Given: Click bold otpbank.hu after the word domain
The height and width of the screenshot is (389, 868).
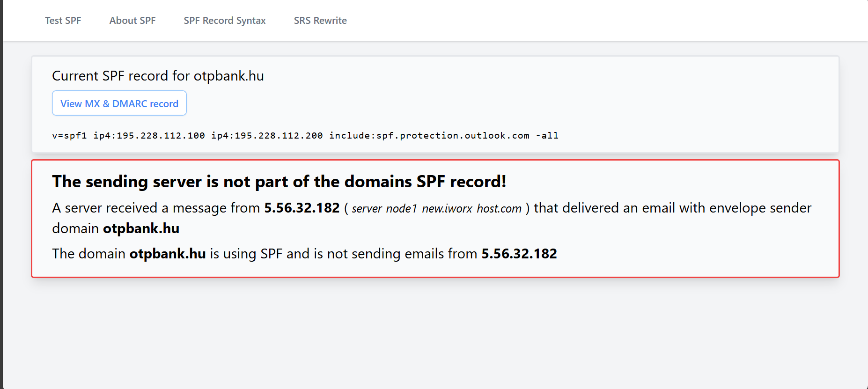Looking at the screenshot, I should point(141,228).
